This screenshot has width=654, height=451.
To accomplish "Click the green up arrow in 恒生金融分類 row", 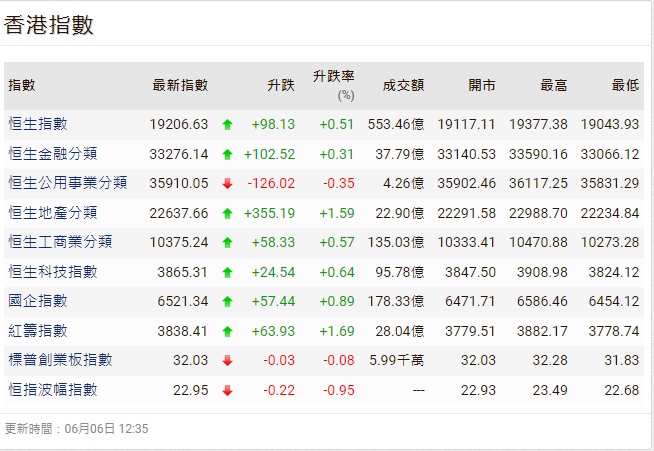I will (x=227, y=154).
